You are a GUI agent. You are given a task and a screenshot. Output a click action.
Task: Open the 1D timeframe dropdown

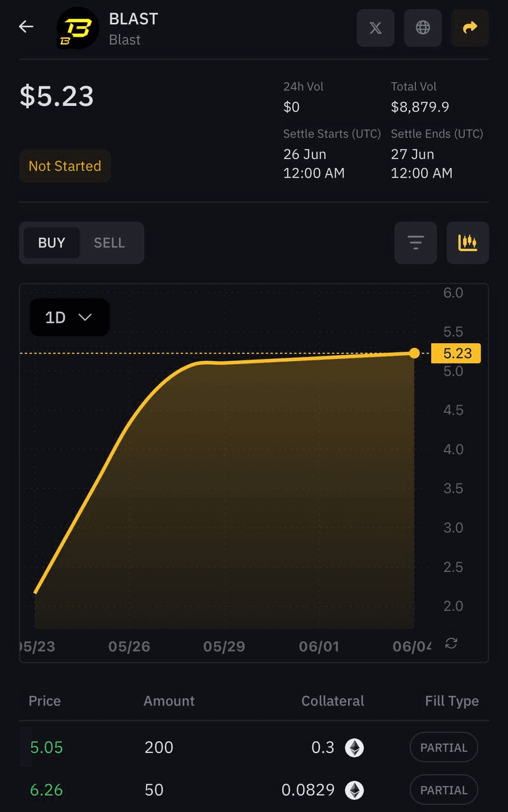click(69, 317)
